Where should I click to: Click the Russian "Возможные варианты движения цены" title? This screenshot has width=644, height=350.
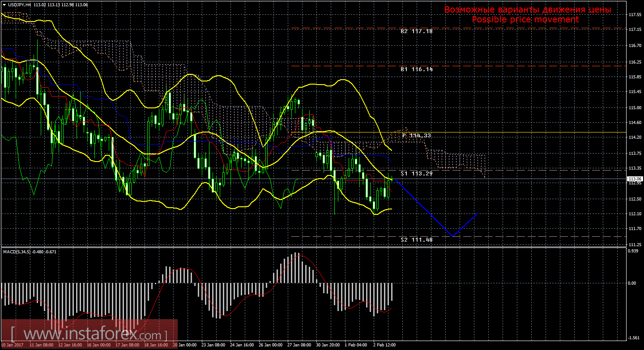point(527,10)
